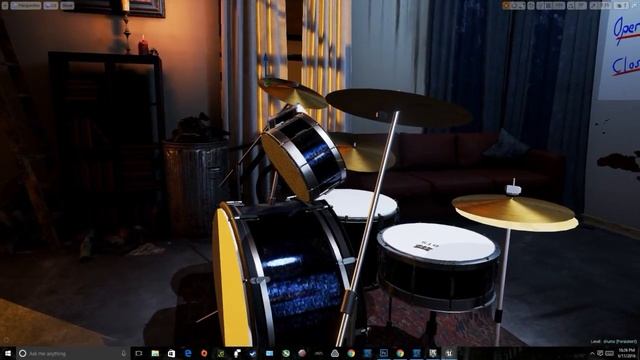640x360 pixels.
Task: Select the Rotate transform tool
Action: 514,5
